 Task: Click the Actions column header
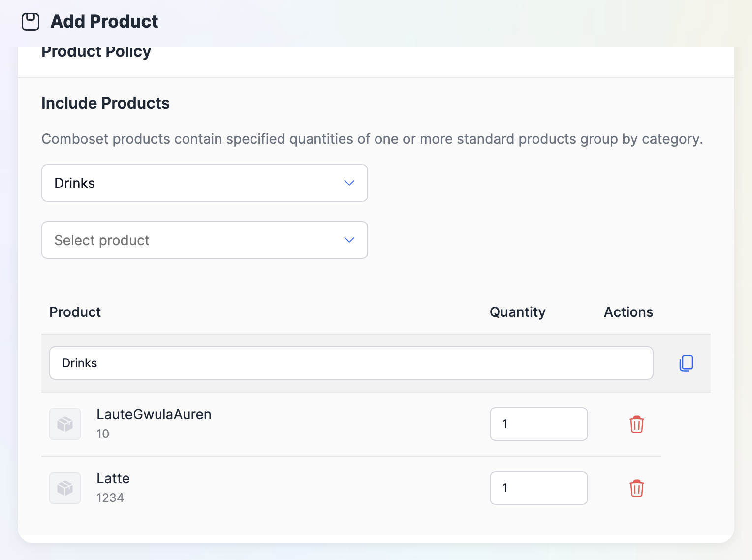628,312
